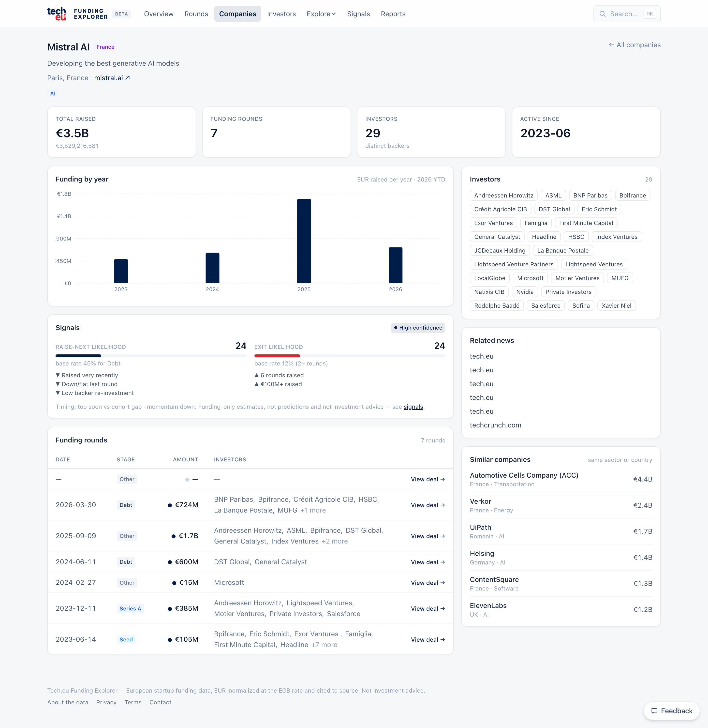Click the exit likelihood red progress bar

277,356
